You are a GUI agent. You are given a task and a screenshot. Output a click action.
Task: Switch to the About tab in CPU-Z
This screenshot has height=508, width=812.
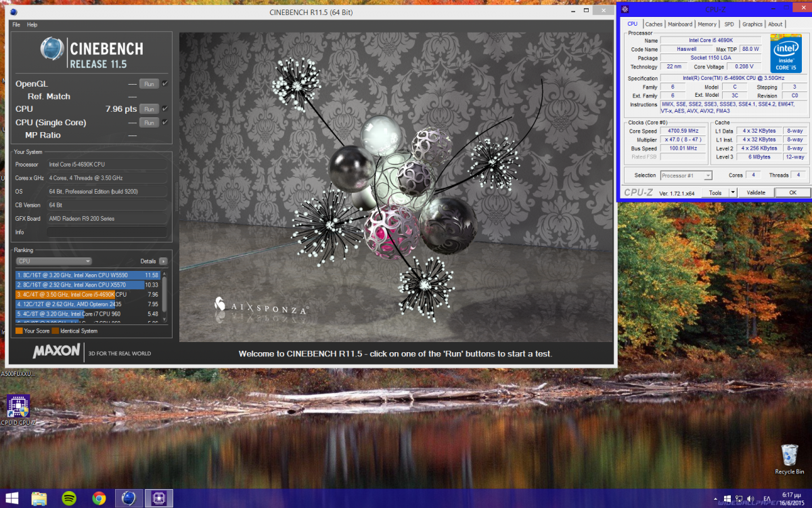coord(775,24)
